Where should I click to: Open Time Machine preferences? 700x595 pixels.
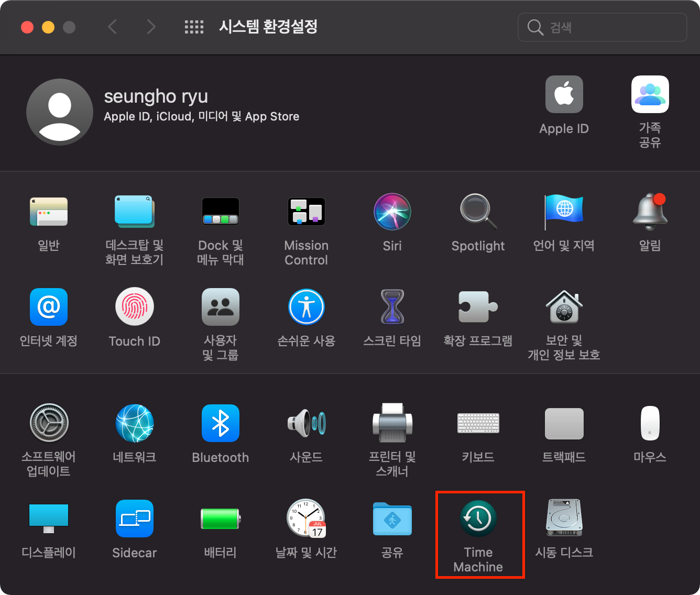point(478,519)
